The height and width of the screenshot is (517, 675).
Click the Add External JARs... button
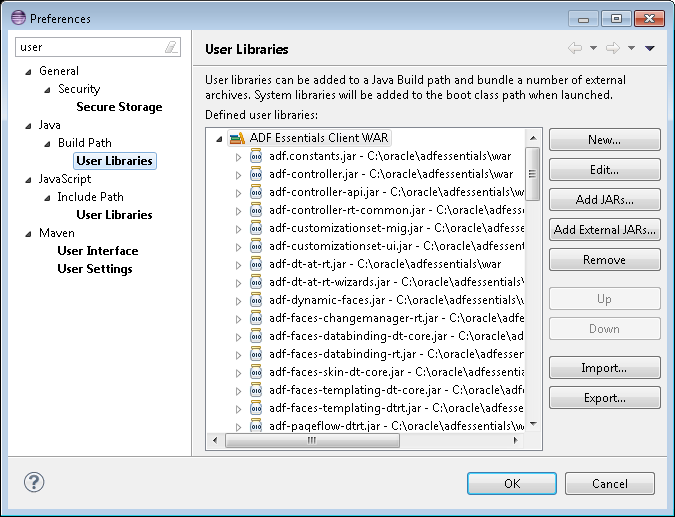pyautogui.click(x=604, y=229)
